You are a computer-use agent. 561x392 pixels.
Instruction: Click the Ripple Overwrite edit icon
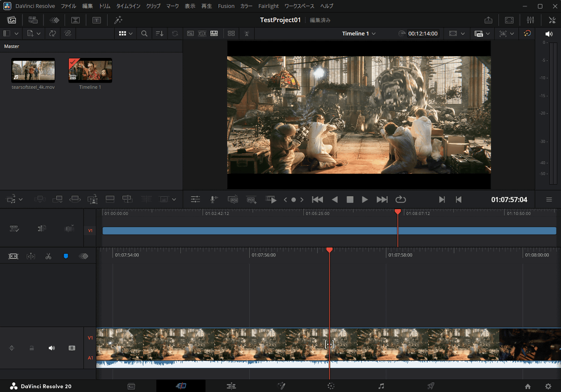[x=75, y=200]
